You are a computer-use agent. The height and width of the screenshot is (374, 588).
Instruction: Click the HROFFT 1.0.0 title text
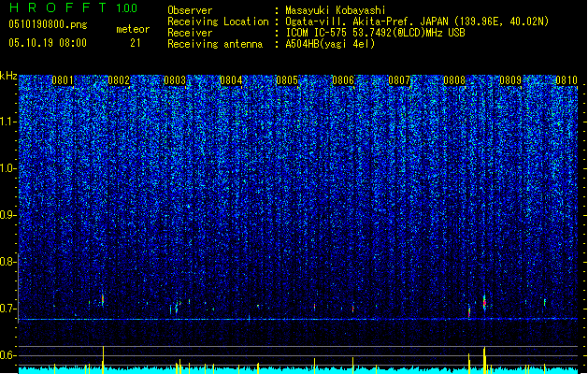(74, 7)
